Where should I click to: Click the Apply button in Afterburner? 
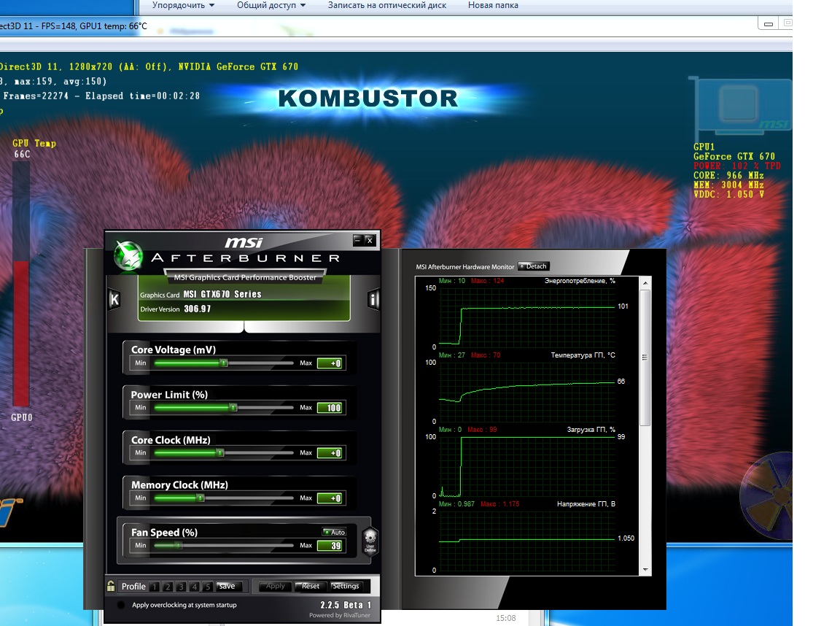pyautogui.click(x=276, y=587)
